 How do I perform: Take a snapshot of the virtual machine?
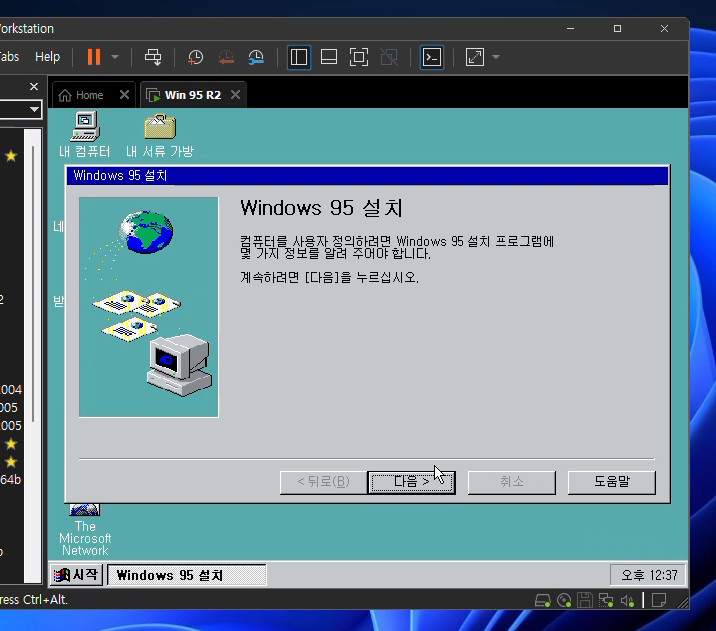click(195, 57)
